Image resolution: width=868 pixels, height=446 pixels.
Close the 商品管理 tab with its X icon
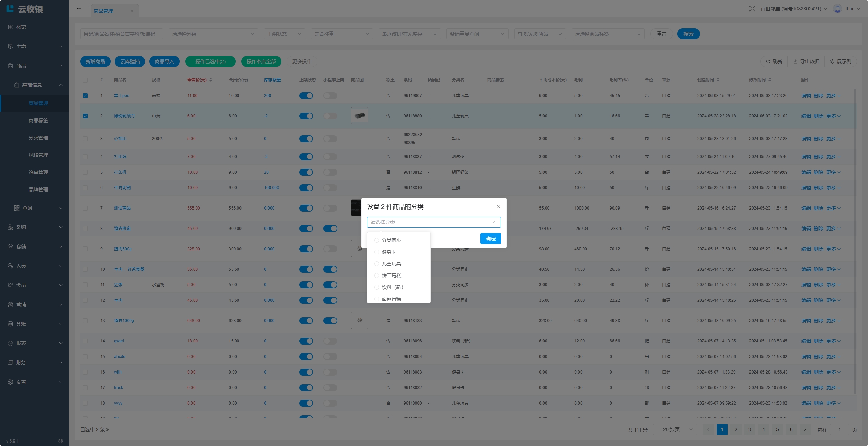[132, 11]
